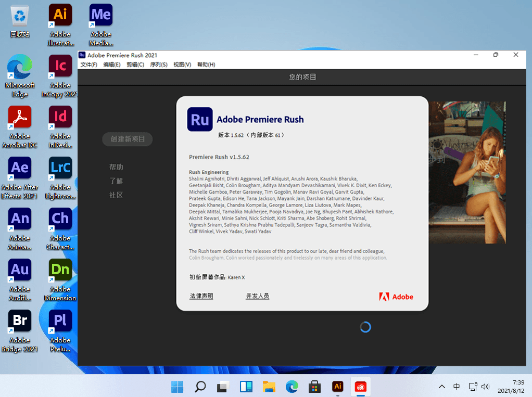Open network status tray icon
The image size is (532, 397).
point(473,387)
